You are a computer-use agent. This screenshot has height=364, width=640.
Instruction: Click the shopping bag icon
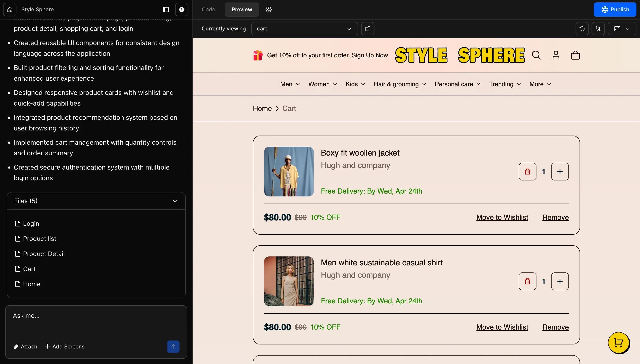coord(575,55)
